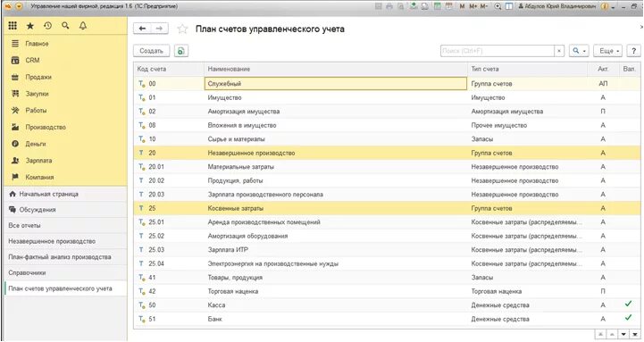Clear search field with the x button
This screenshot has height=342, width=644.
click(559, 51)
